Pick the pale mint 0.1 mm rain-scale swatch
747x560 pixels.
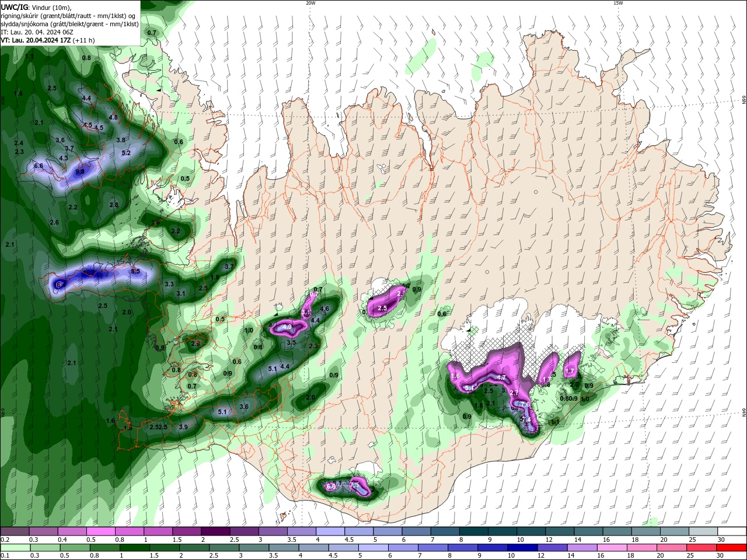(15, 548)
